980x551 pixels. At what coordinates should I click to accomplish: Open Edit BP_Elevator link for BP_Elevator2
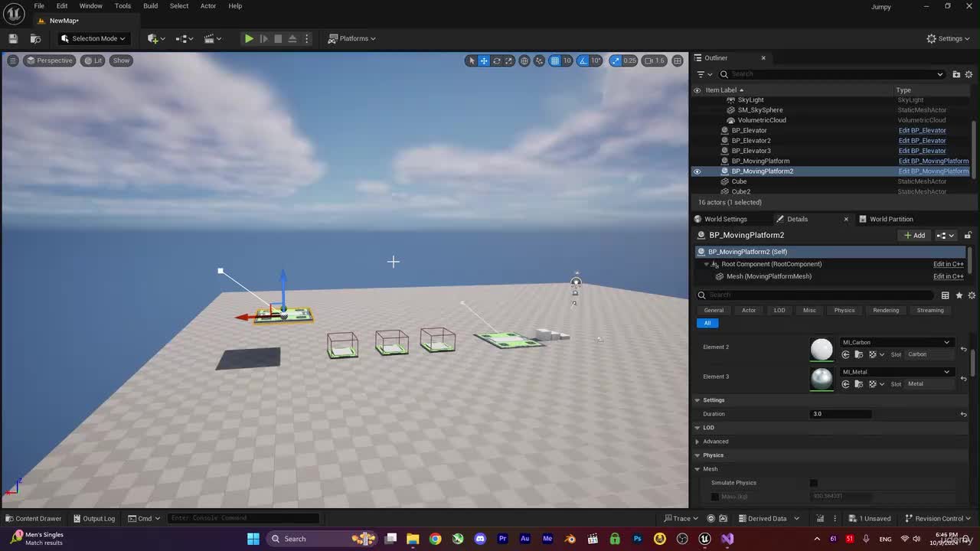pos(922,141)
